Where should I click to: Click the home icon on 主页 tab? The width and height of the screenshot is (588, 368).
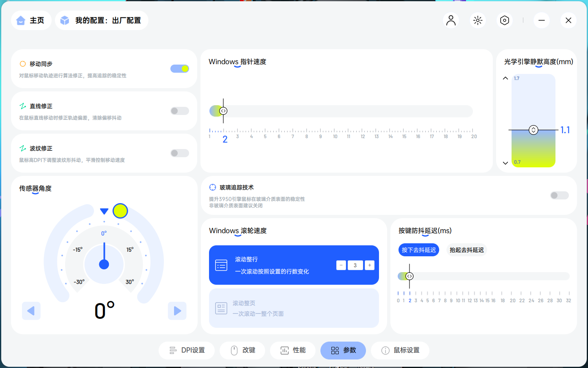click(21, 20)
